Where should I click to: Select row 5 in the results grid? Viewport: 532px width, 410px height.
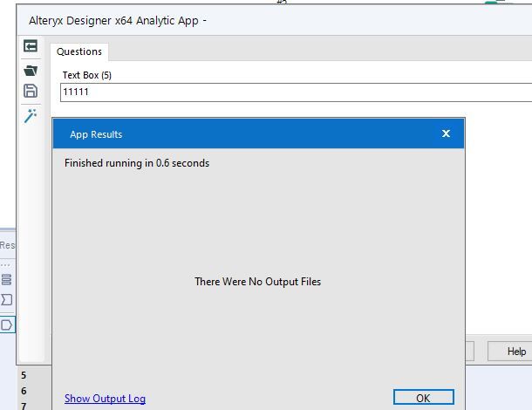(24, 376)
